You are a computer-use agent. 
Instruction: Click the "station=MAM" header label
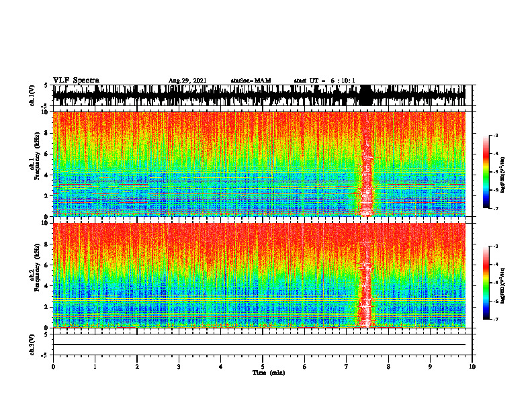[x=251, y=81]
